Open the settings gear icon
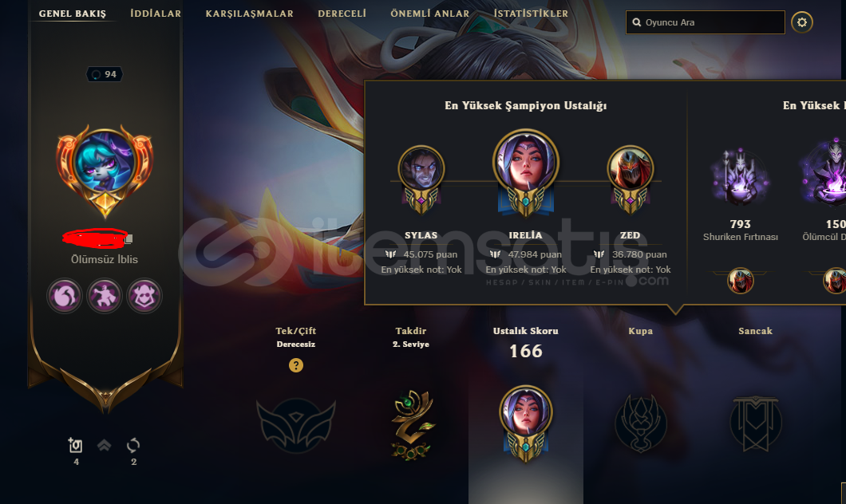This screenshot has width=846, height=504. (802, 22)
